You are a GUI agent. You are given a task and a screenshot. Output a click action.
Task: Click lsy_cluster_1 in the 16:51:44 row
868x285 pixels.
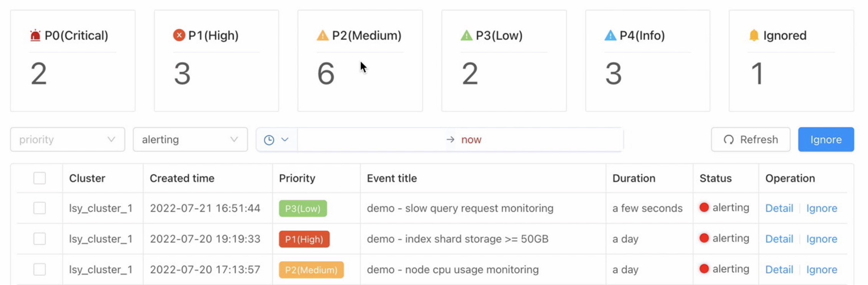click(x=101, y=208)
